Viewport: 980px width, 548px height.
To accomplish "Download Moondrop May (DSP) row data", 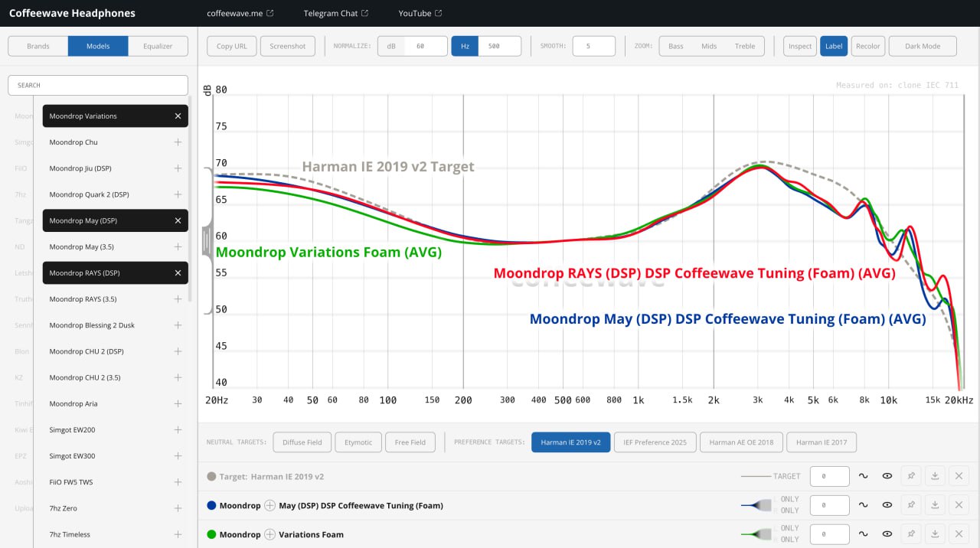I will coord(935,505).
